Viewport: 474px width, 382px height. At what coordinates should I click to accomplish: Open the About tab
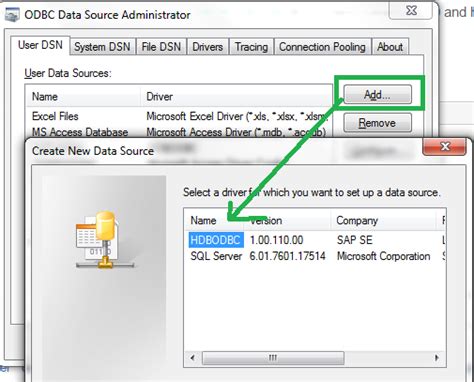(390, 47)
